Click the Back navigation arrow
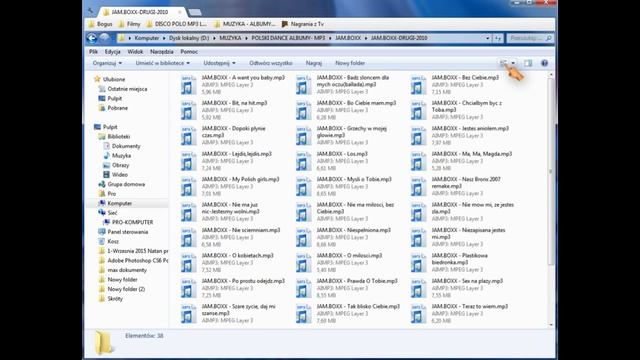Image resolution: width=640 pixels, height=360 pixels. (92, 38)
